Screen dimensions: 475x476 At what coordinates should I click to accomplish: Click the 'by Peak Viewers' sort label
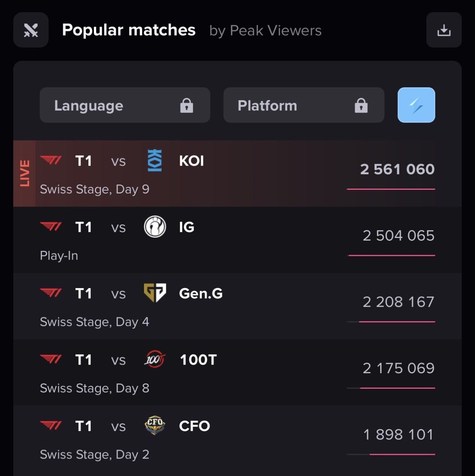coord(265,30)
